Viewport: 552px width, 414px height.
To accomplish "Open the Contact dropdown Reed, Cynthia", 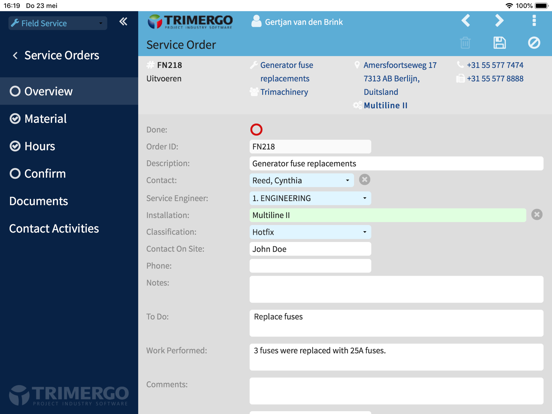I will pos(302,180).
